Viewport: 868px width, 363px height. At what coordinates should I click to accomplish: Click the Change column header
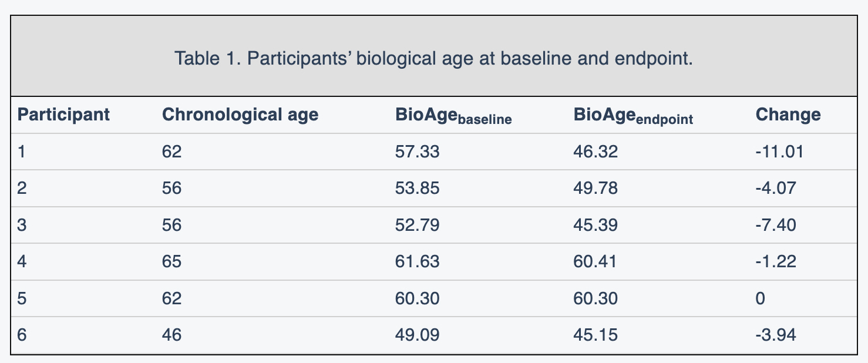coord(788,115)
